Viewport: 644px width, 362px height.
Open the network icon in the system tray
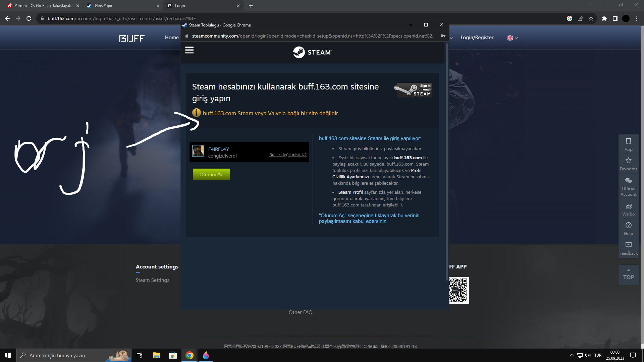coord(580,355)
